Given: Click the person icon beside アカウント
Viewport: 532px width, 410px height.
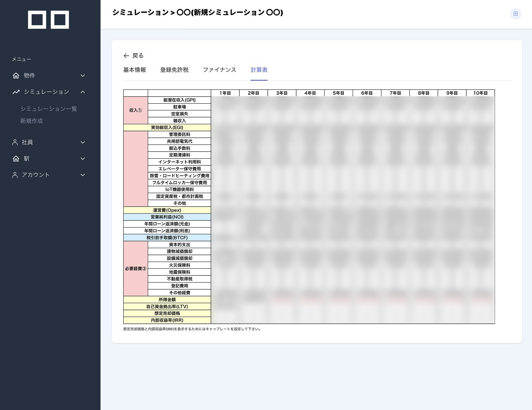Looking at the screenshot, I should point(15,175).
